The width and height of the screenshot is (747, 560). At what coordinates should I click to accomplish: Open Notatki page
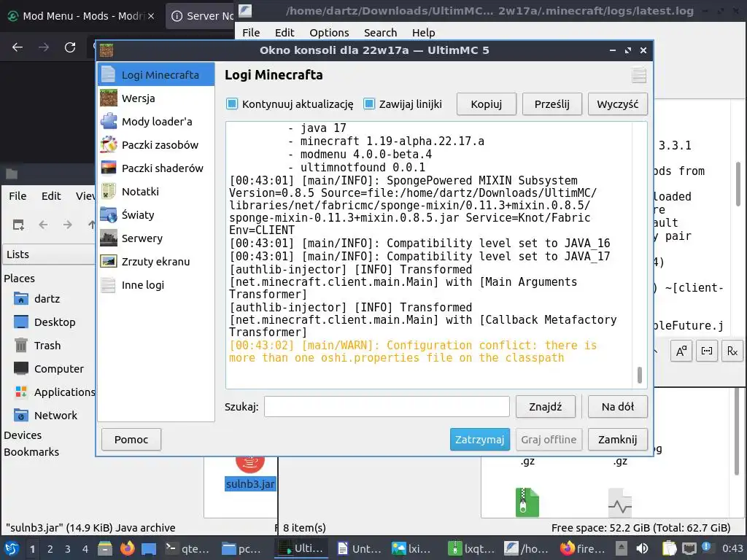click(x=156, y=192)
